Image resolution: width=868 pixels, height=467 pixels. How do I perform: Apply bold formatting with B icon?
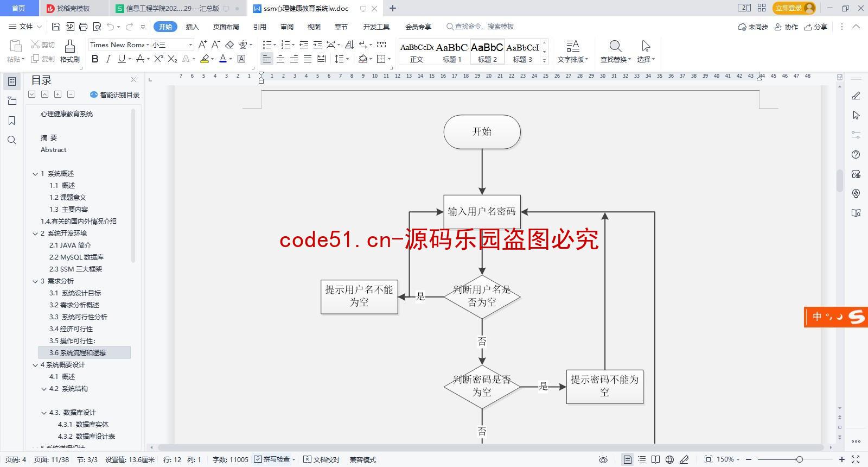[95, 59]
